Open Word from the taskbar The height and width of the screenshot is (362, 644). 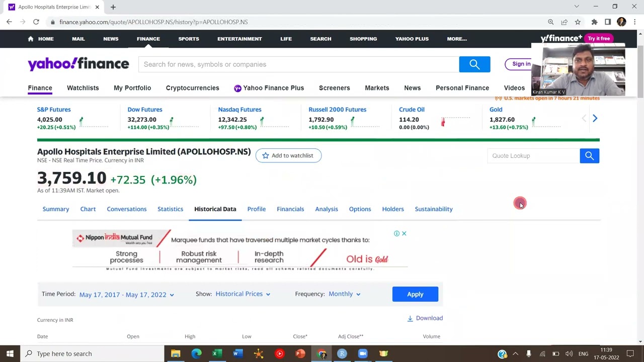[237, 353]
